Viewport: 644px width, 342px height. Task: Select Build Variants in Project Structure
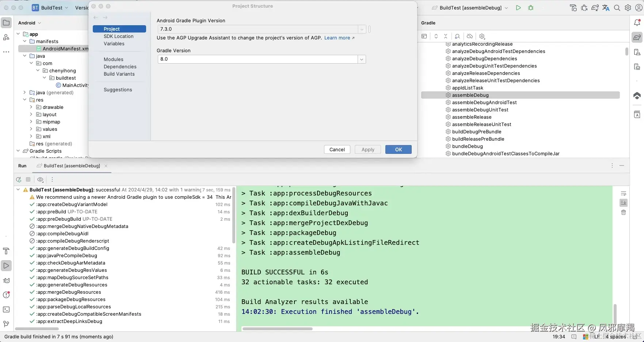tap(119, 74)
